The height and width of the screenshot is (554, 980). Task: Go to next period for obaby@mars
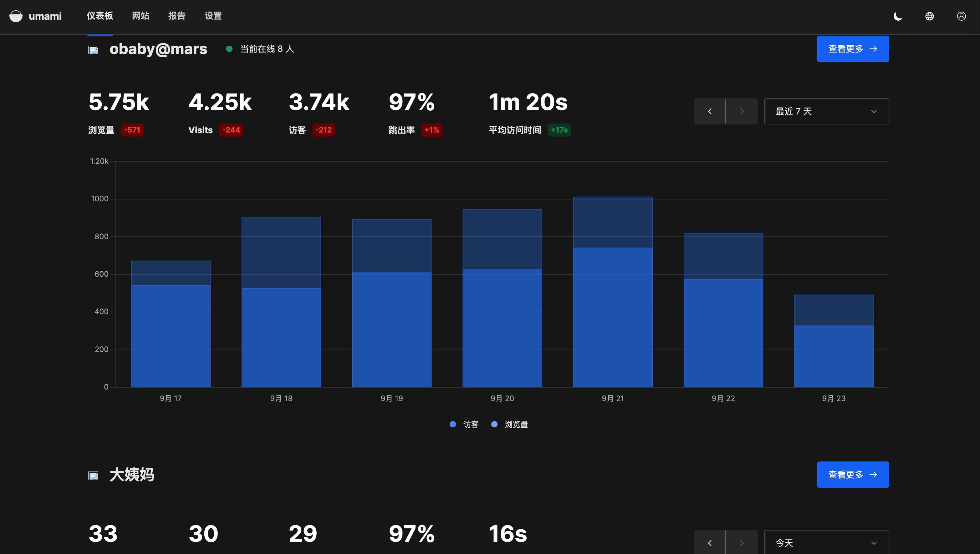[742, 111]
